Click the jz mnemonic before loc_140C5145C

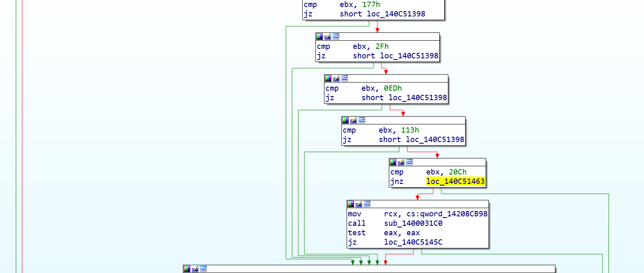(352, 242)
